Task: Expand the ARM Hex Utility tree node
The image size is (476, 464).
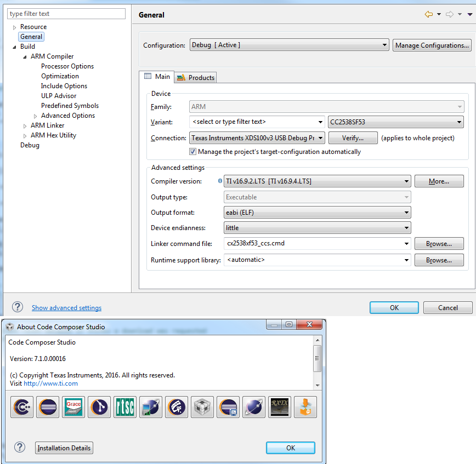Action: point(25,136)
